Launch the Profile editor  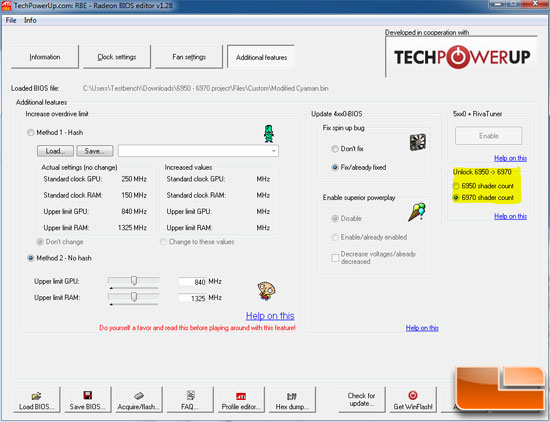click(x=241, y=400)
